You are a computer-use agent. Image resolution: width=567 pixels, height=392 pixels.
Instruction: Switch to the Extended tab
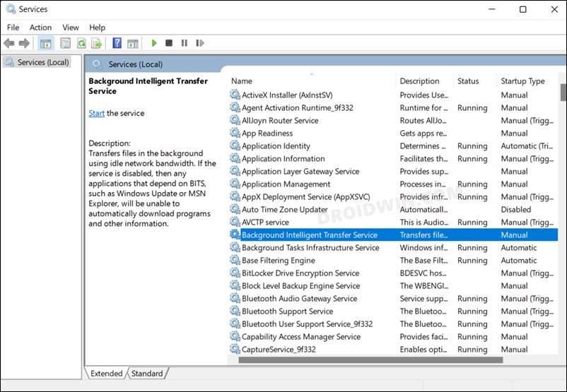(x=106, y=373)
